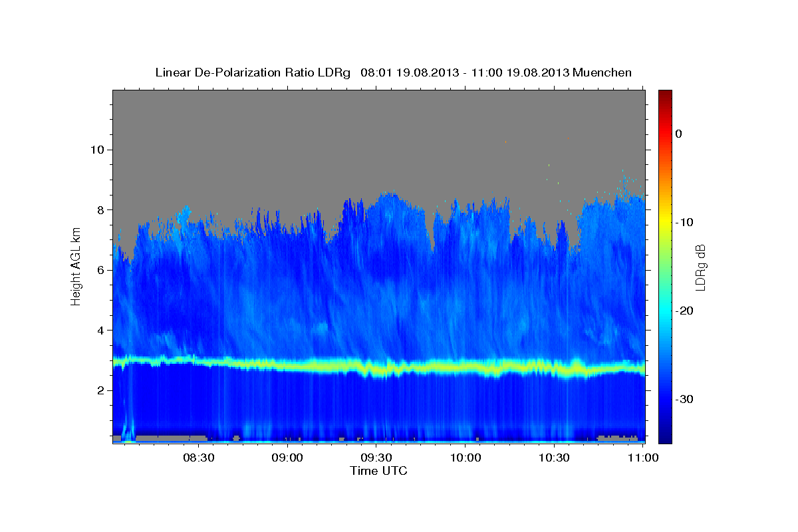Click the 'LDRg dB' colorbar label
Screen dimensions: 798x532
tap(700, 267)
